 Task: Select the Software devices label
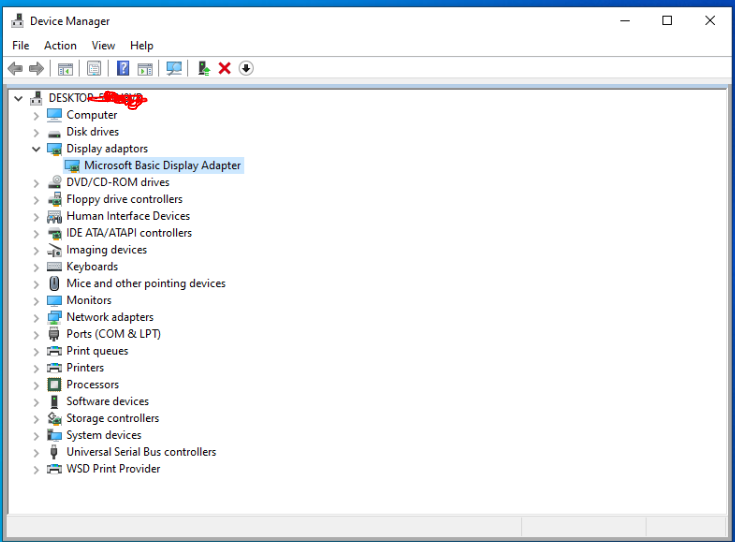107,401
